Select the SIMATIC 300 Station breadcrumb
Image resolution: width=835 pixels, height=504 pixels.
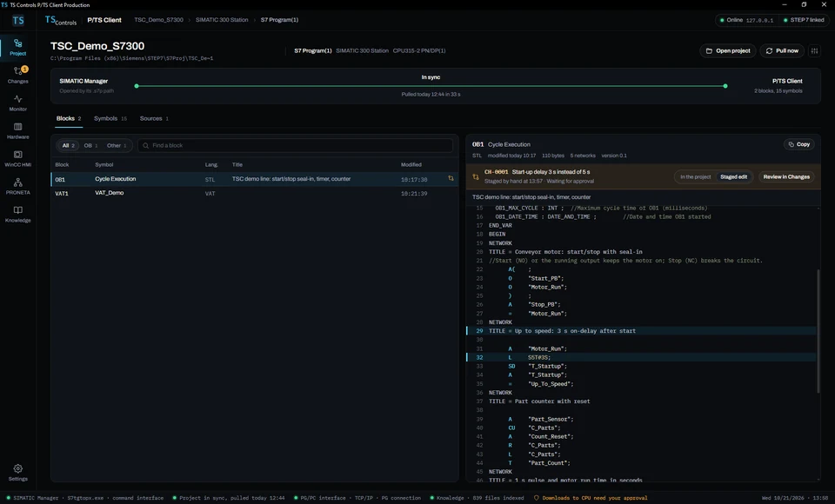coord(222,20)
